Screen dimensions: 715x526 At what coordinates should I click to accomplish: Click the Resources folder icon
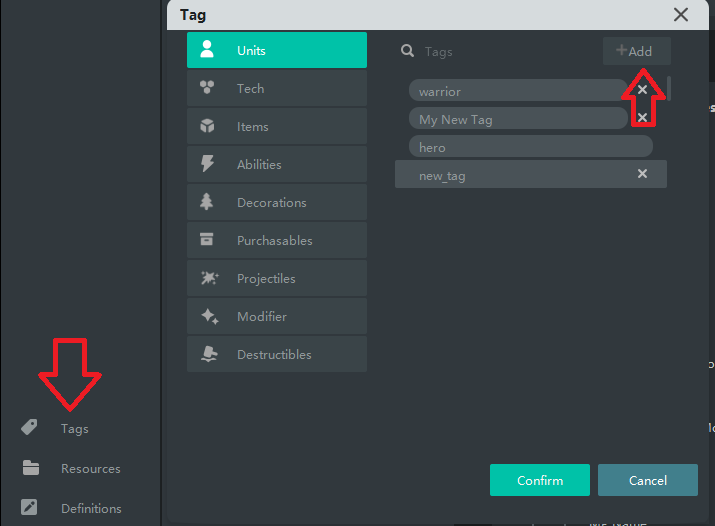(x=31, y=468)
